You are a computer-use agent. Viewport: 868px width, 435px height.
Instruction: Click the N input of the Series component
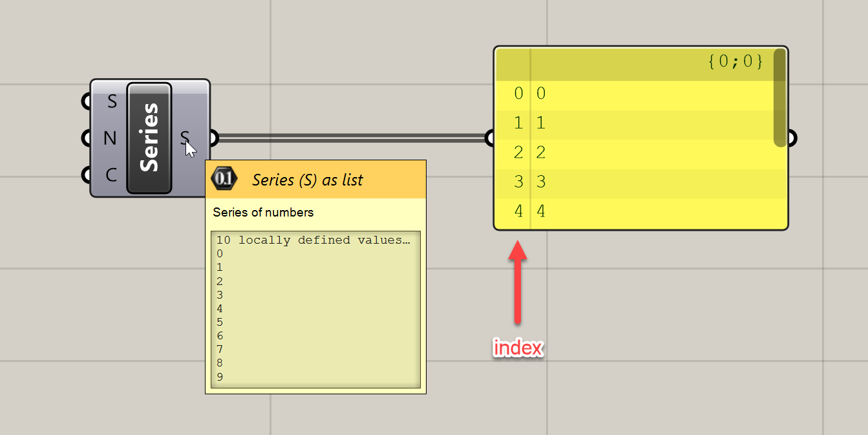86,138
